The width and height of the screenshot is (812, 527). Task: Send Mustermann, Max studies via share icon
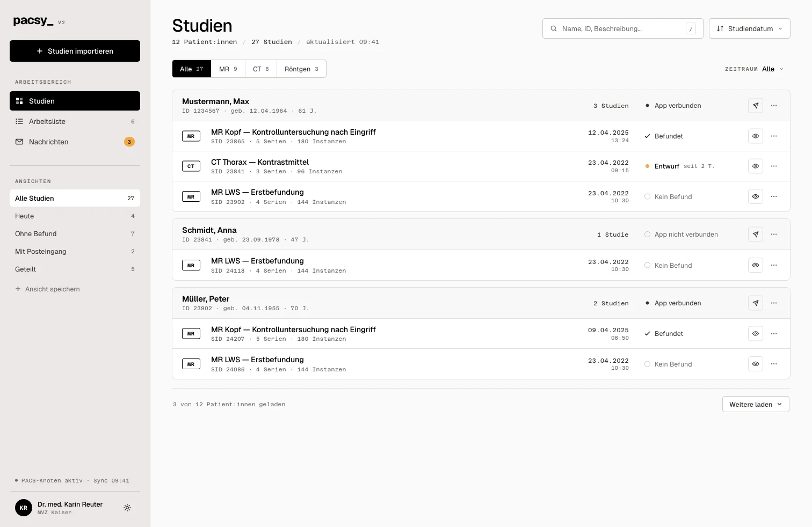[x=756, y=106]
